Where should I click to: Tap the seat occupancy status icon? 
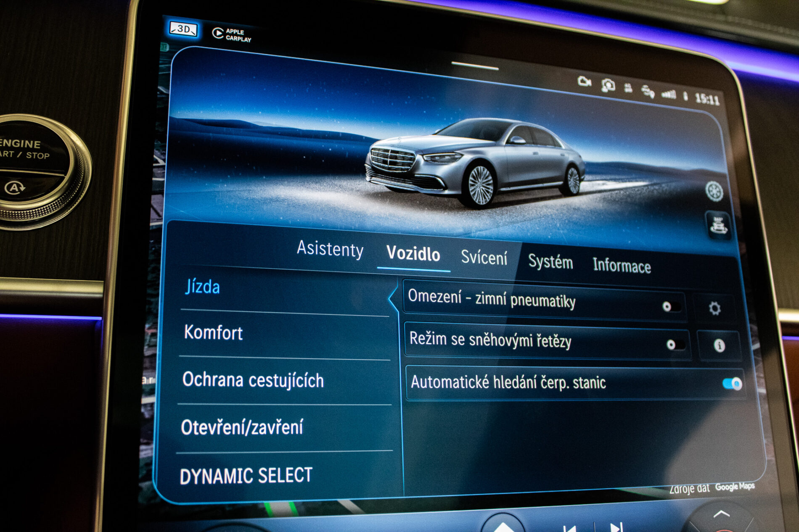pos(628,88)
